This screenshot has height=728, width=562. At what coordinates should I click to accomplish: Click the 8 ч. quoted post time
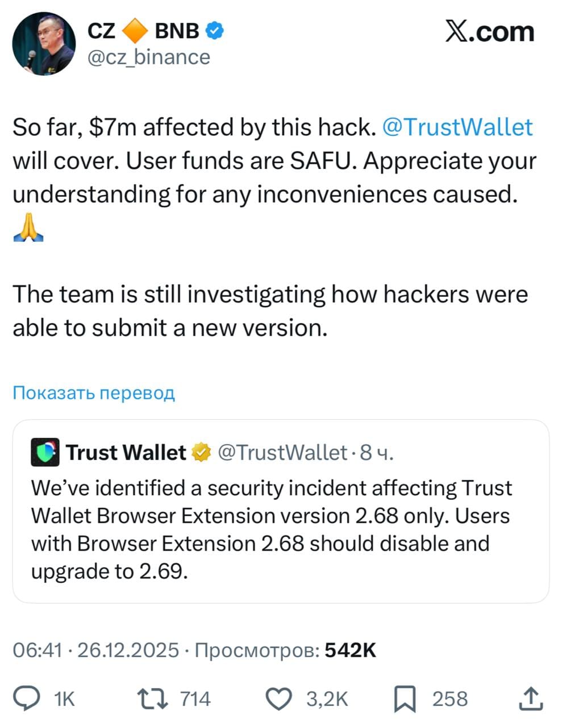377,453
